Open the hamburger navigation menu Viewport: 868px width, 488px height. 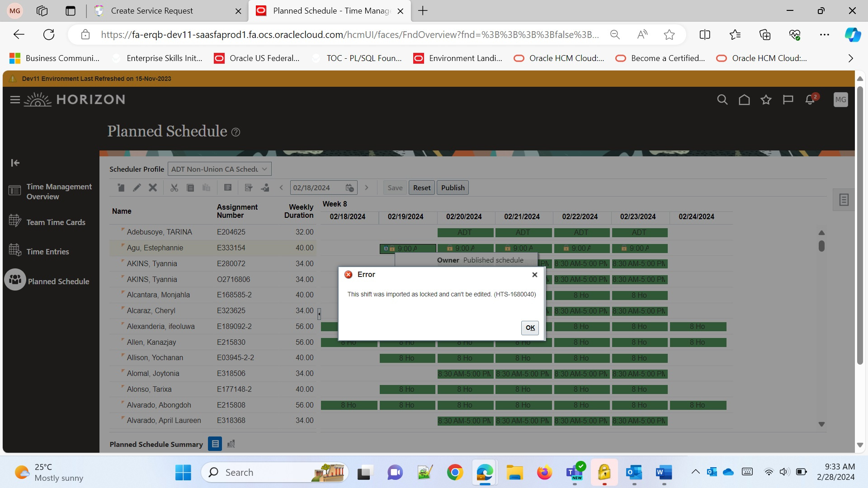click(14, 99)
